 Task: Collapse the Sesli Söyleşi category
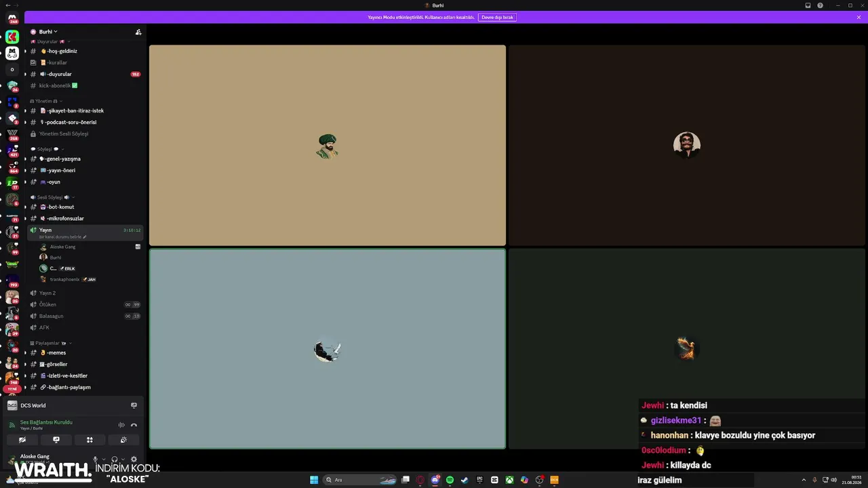[52, 197]
